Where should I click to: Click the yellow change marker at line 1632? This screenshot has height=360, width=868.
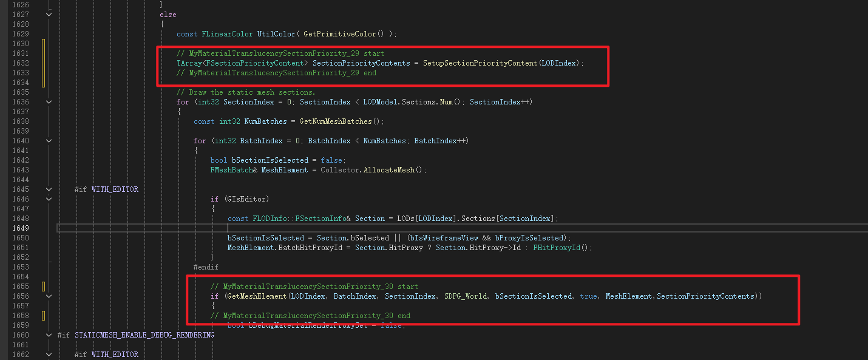click(x=44, y=63)
